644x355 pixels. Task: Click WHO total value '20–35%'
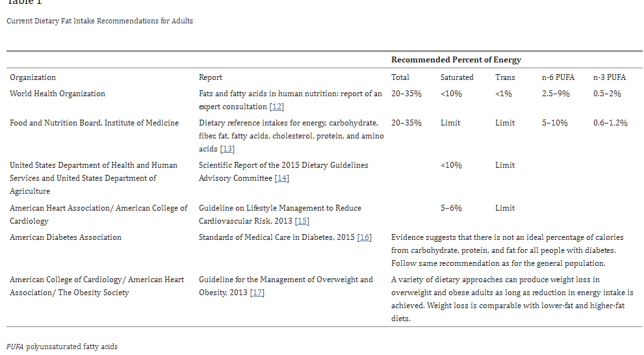click(x=406, y=94)
